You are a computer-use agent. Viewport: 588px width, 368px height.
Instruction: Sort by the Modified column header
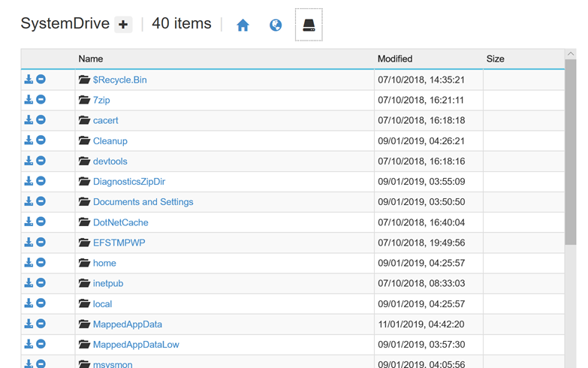coord(395,59)
